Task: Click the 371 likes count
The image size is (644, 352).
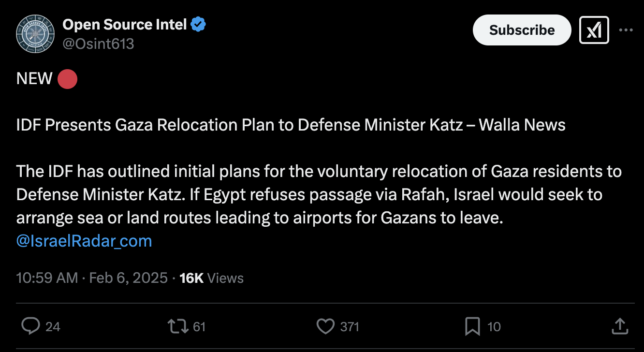Action: (350, 327)
